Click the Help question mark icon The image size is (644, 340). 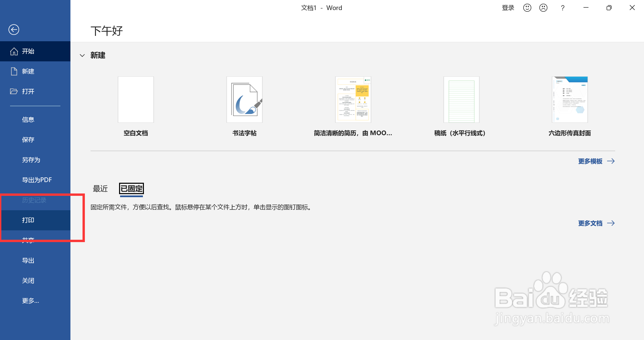[563, 7]
